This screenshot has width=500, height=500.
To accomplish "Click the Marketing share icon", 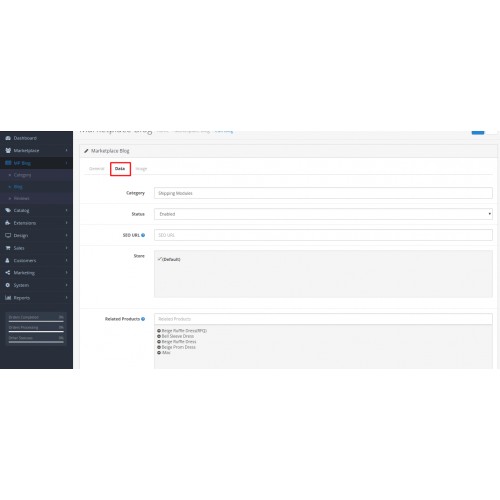I will tap(8, 273).
